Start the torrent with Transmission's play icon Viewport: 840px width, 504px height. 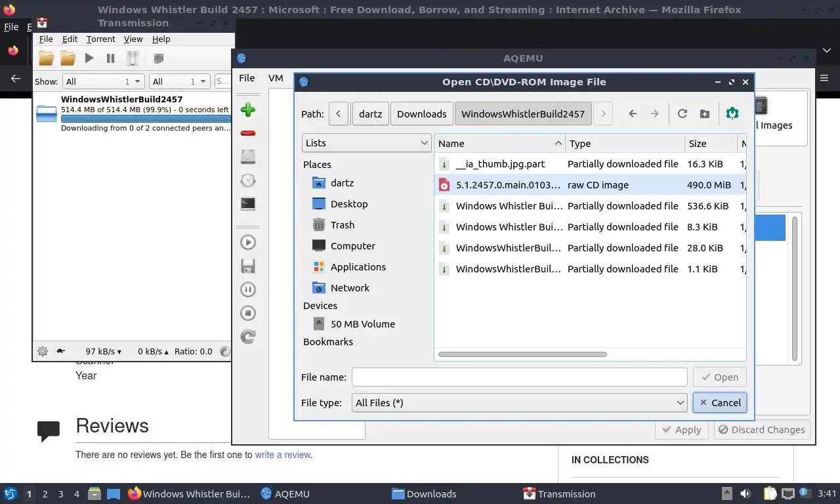89,58
